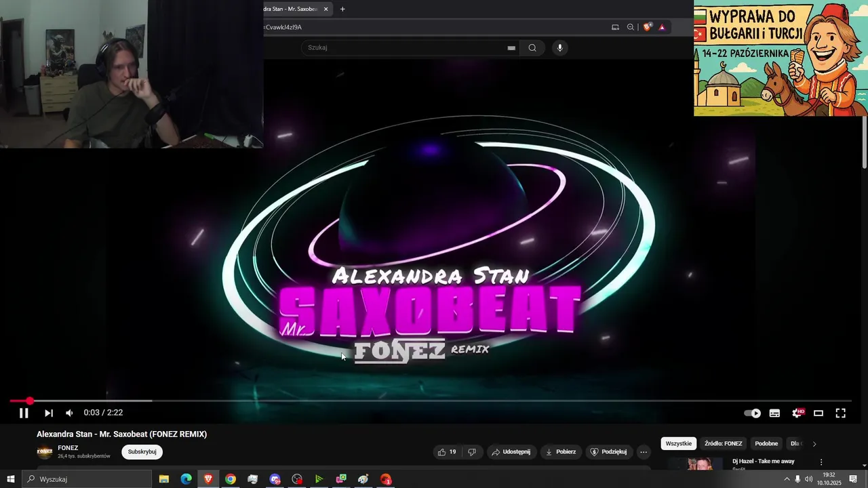Viewport: 868px width, 488px height.
Task: Select the Wszystkie filter chip
Action: point(679,444)
